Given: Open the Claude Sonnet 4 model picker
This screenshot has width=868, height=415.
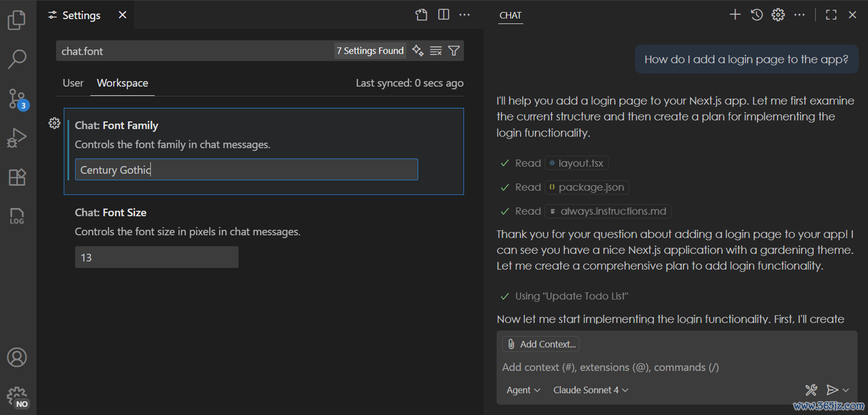Looking at the screenshot, I should [591, 390].
